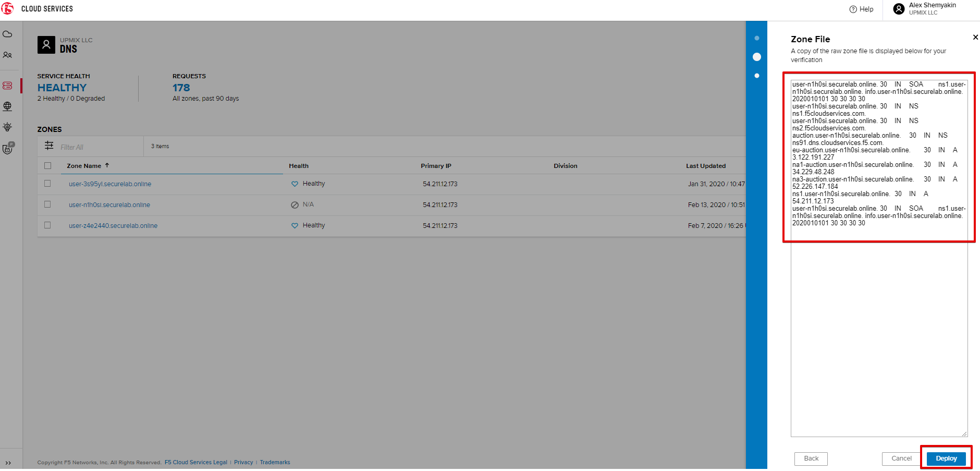Click 'Feb 13, 2020' last updated cell
This screenshot has width=980, height=471.
point(716,205)
